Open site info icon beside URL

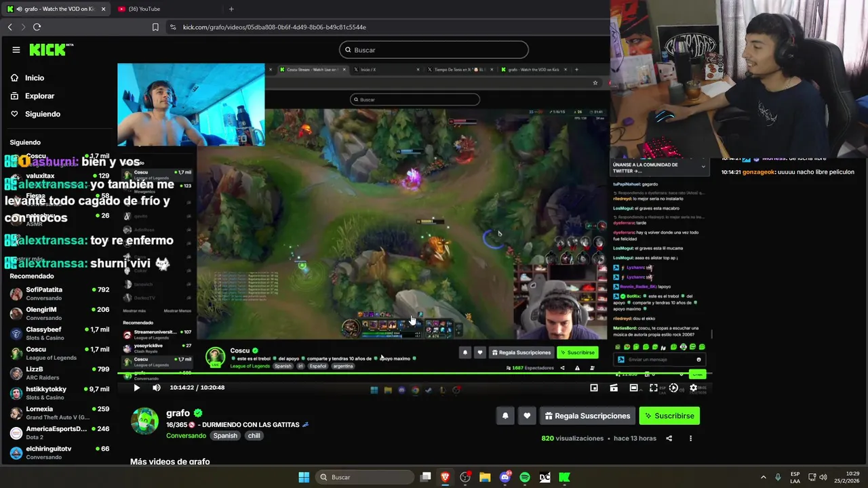click(173, 27)
